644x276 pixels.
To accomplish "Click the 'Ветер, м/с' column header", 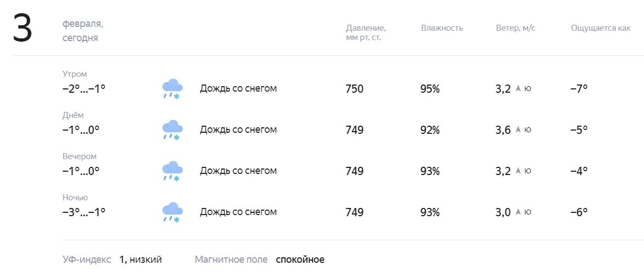I will coord(515,28).
